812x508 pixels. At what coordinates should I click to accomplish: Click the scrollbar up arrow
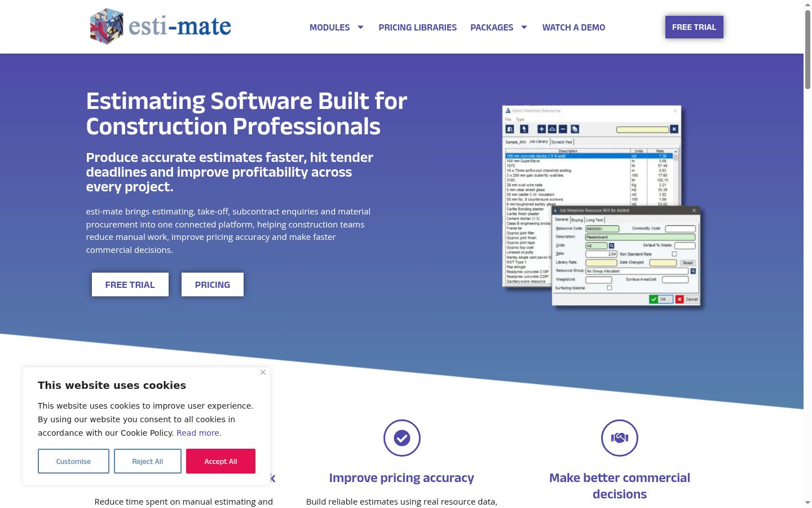[x=807, y=5]
